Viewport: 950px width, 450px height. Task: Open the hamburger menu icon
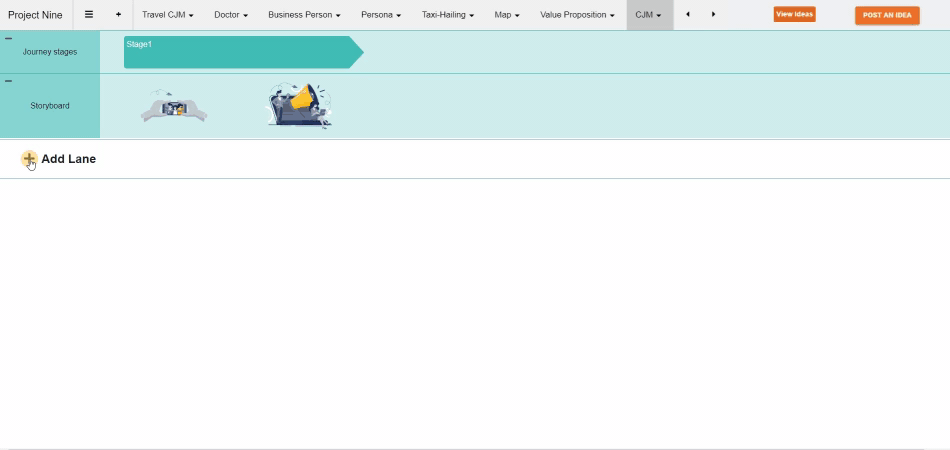tap(88, 15)
